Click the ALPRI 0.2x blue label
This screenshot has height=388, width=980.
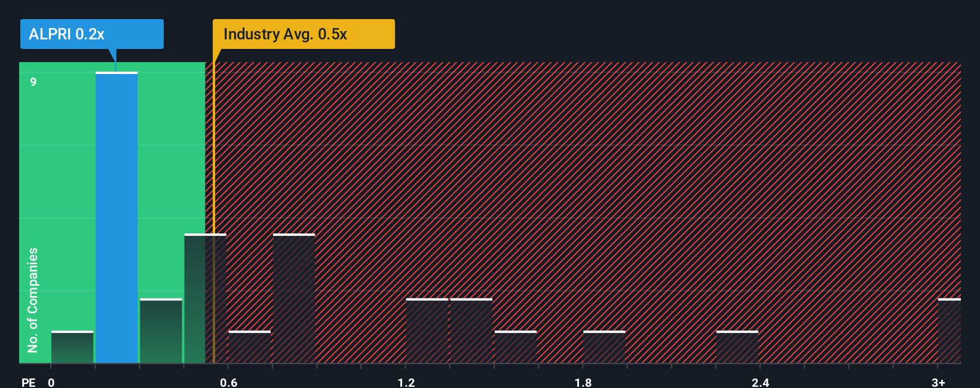(91, 34)
